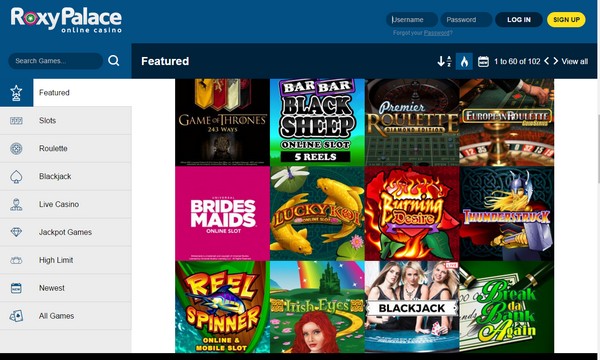The image size is (600, 360).
Task: Go to previous page of games
Action: (546, 61)
